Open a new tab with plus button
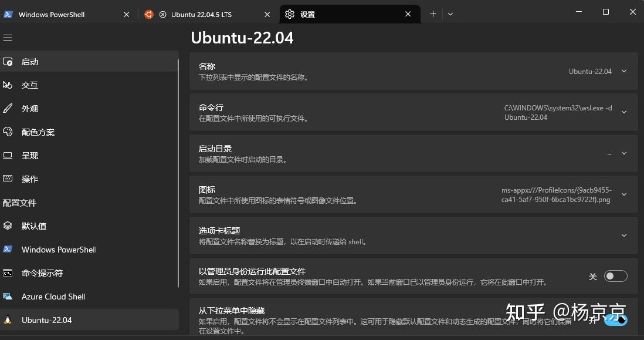Image resolution: width=644 pixels, height=340 pixels. (433, 14)
